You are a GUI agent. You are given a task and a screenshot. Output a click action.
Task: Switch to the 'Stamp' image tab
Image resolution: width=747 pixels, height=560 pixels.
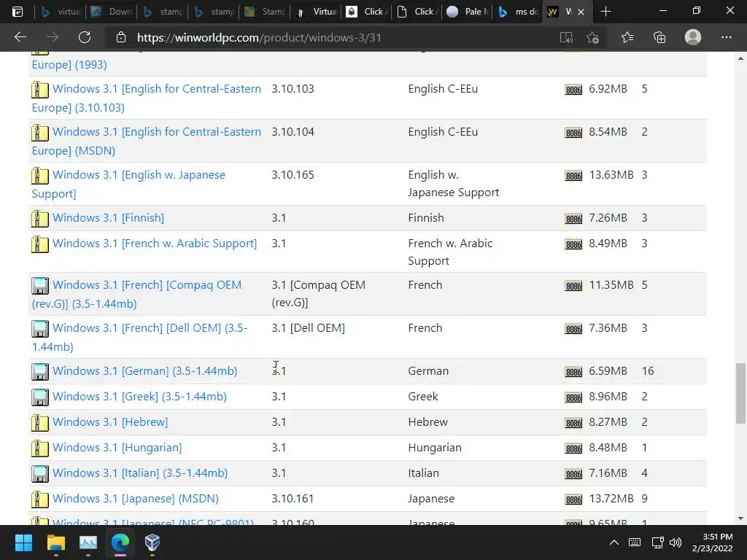265,12
